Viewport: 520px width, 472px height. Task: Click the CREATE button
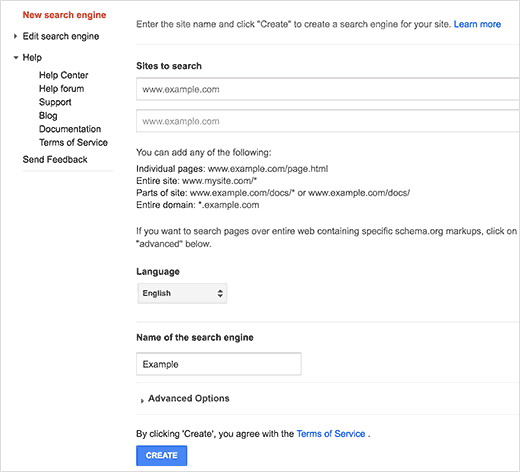[x=162, y=455]
